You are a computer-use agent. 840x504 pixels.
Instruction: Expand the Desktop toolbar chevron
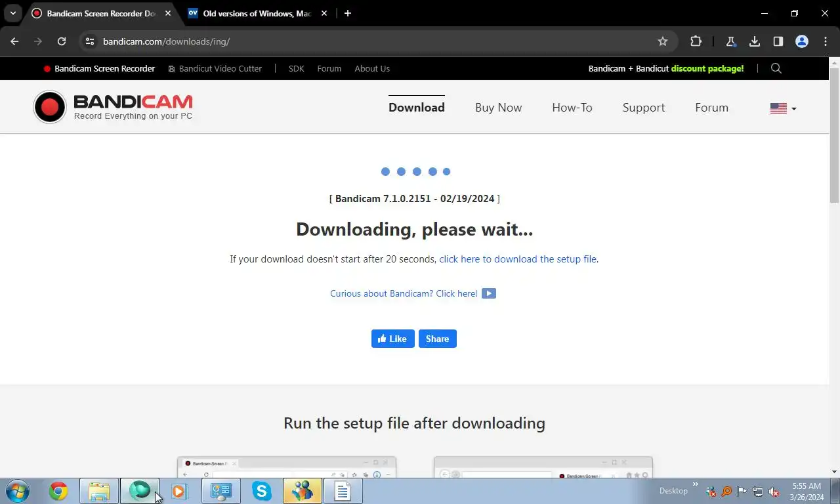point(696,485)
